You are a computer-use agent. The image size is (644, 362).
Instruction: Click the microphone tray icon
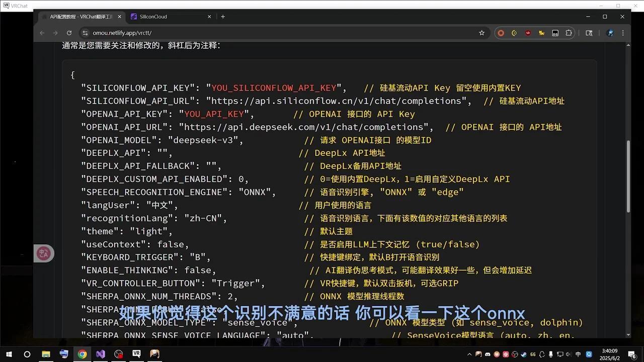(x=551, y=354)
